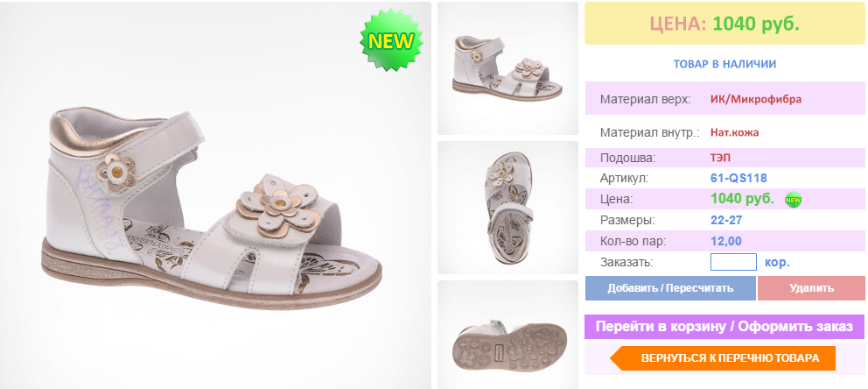Select the top-view sandal thumbnail
868x389 pixels.
tap(507, 208)
